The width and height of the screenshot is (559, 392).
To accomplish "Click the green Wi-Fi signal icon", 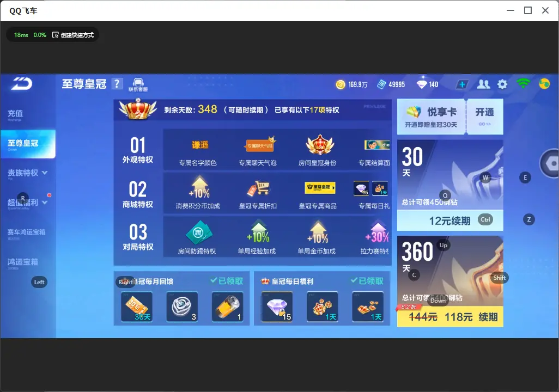I will click(523, 84).
